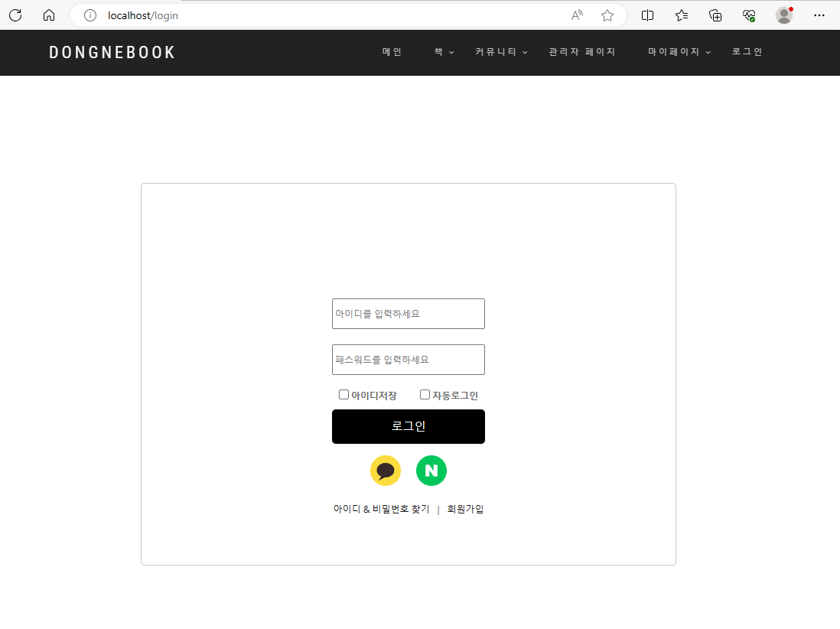Image resolution: width=840 pixels, height=629 pixels.
Task: Click the browser refresh icon
Action: [15, 15]
